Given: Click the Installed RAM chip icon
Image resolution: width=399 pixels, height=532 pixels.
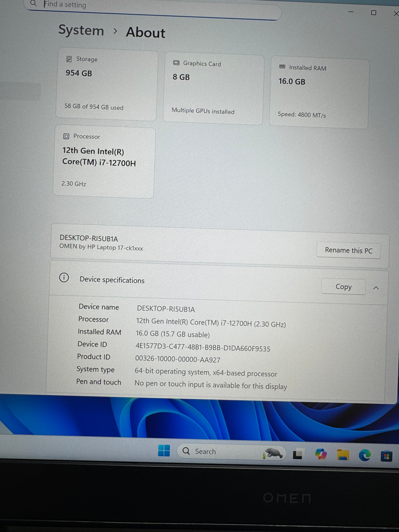Looking at the screenshot, I should pyautogui.click(x=282, y=67).
